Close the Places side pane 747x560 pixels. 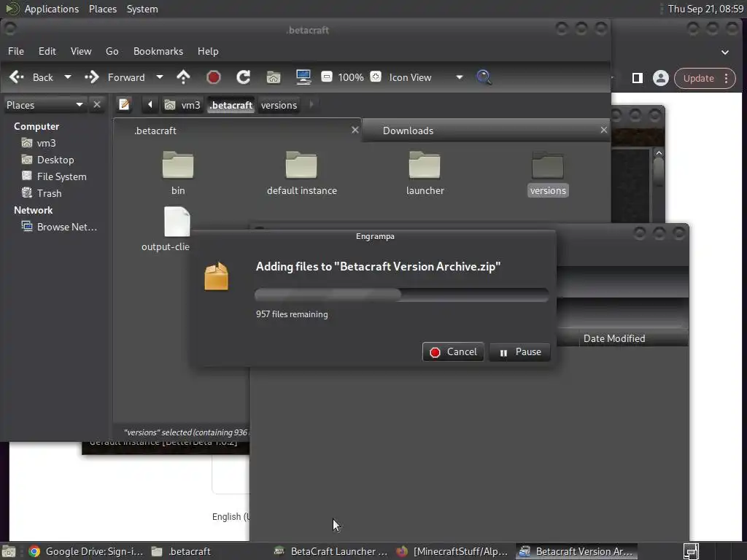click(x=97, y=105)
